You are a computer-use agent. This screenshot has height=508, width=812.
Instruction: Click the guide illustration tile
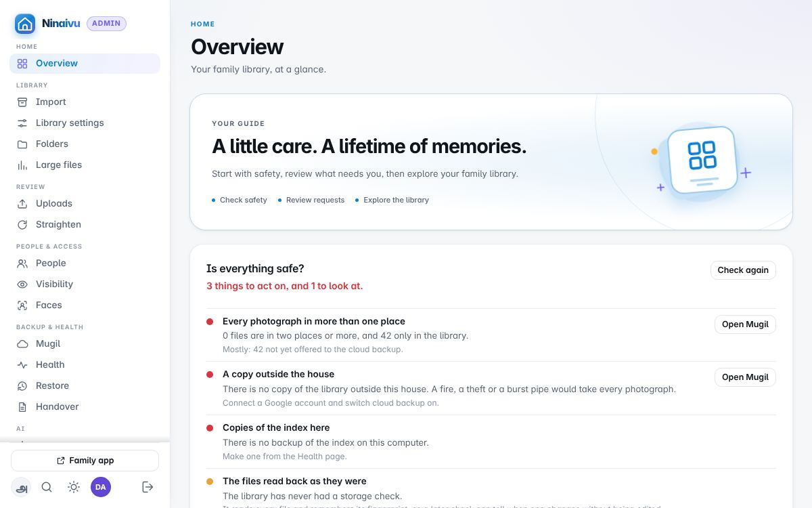tap(702, 160)
